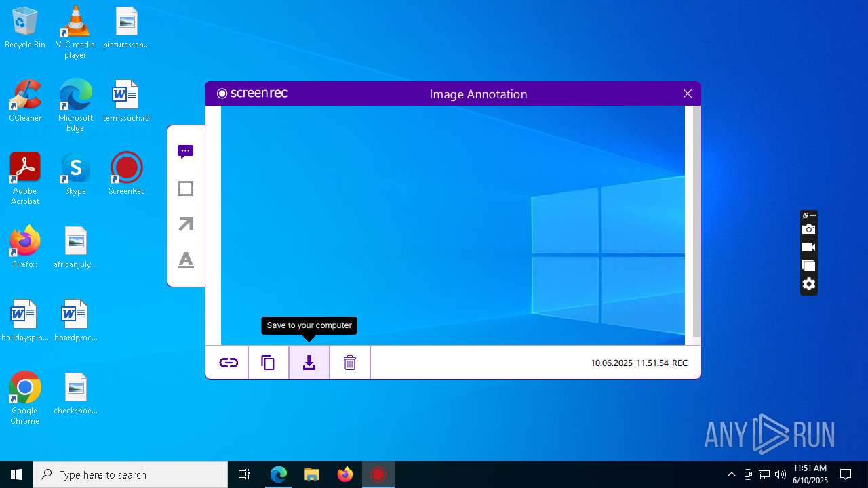
Task: Open Task View from the taskbar
Action: click(244, 474)
